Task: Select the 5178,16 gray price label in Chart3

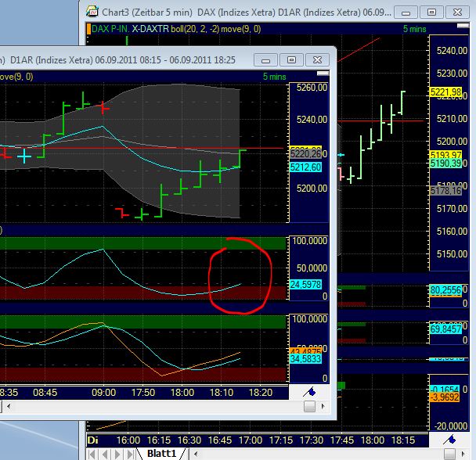Action: pos(445,191)
